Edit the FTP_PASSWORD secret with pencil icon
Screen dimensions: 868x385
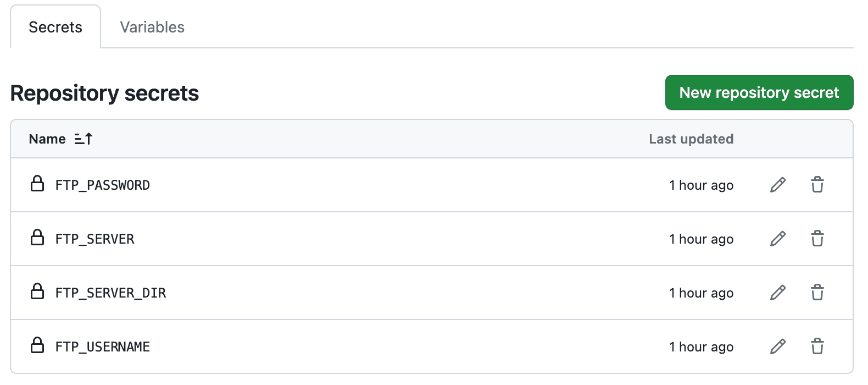778,185
